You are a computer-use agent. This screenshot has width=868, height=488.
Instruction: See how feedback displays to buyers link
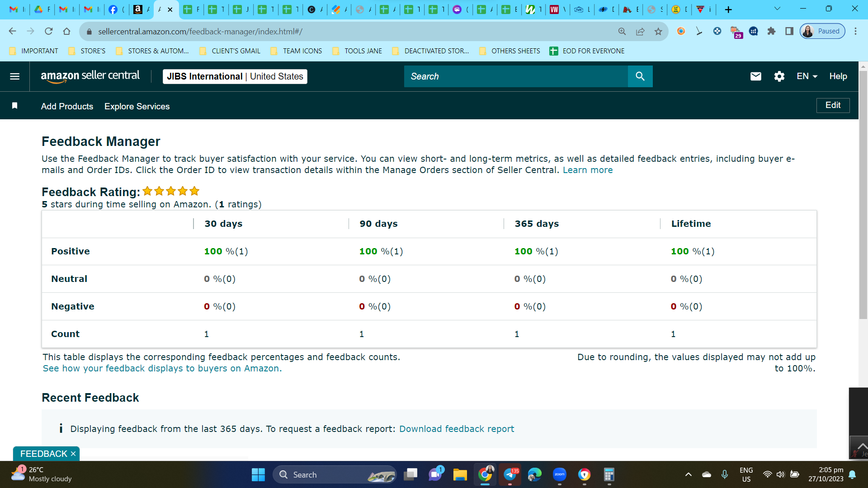162,368
